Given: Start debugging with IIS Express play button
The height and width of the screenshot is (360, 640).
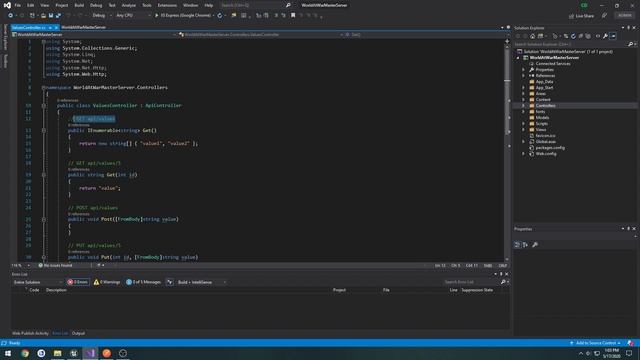Looking at the screenshot, I should (x=156, y=16).
